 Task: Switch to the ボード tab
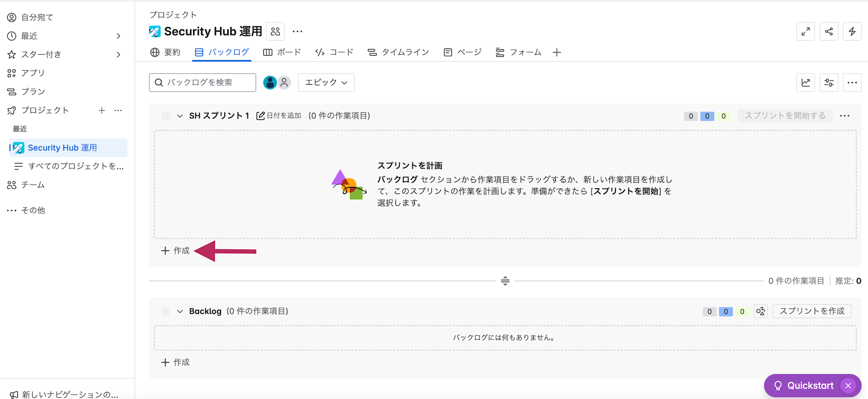(x=282, y=52)
